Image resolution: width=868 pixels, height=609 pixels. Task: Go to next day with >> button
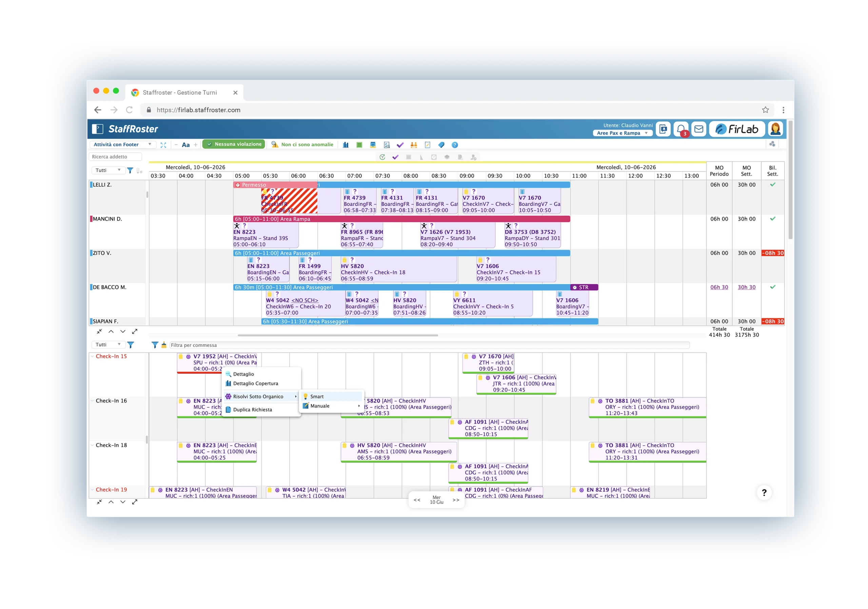pyautogui.click(x=456, y=500)
